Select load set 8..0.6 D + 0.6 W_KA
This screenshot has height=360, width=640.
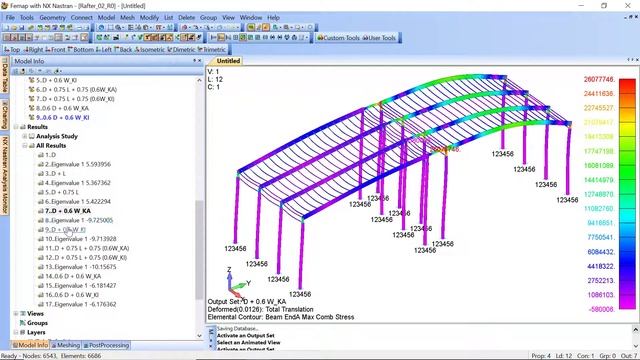click(62, 108)
